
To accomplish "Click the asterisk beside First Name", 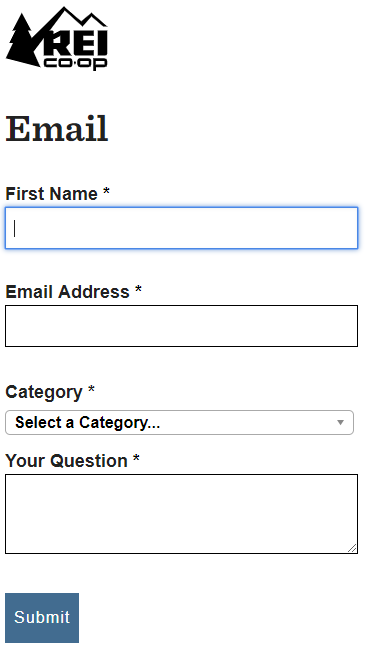I will 106,191.
